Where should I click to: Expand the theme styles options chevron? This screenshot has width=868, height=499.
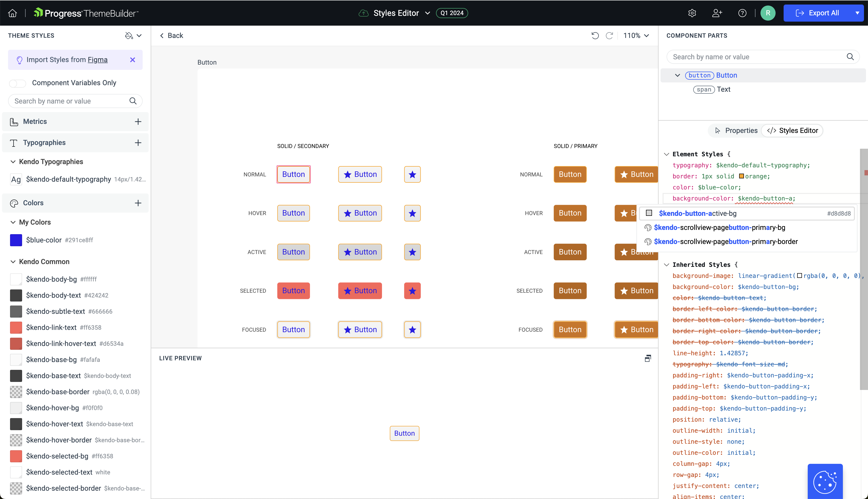(x=139, y=36)
